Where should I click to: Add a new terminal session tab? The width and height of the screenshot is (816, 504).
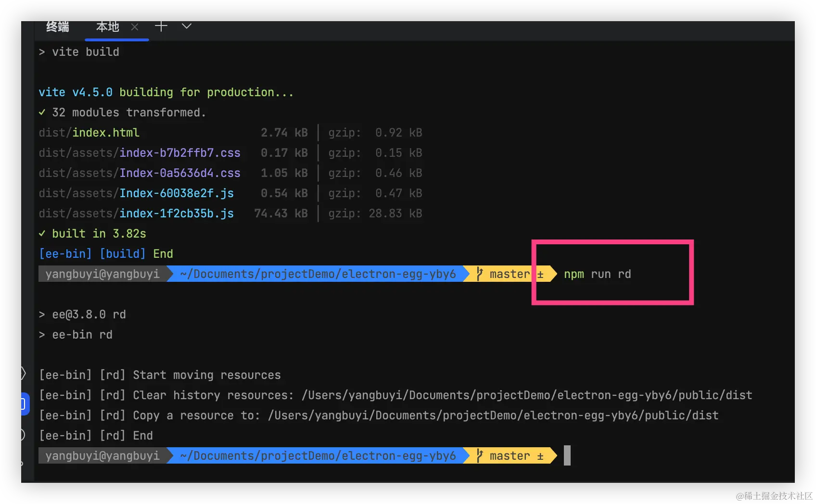[161, 26]
